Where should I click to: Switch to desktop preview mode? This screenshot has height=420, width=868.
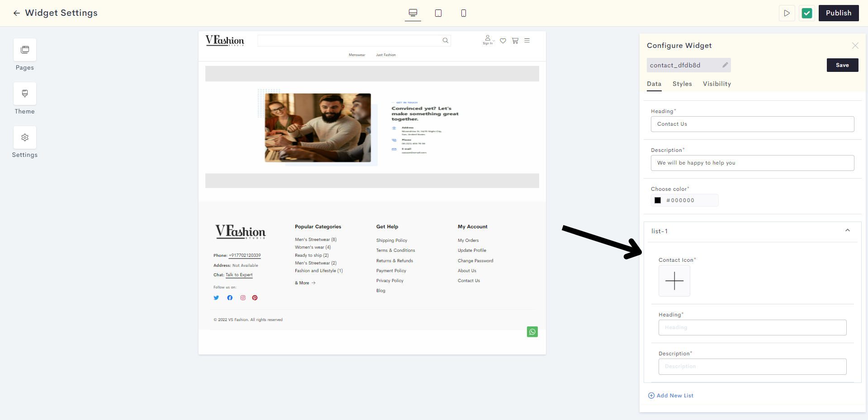coord(413,13)
